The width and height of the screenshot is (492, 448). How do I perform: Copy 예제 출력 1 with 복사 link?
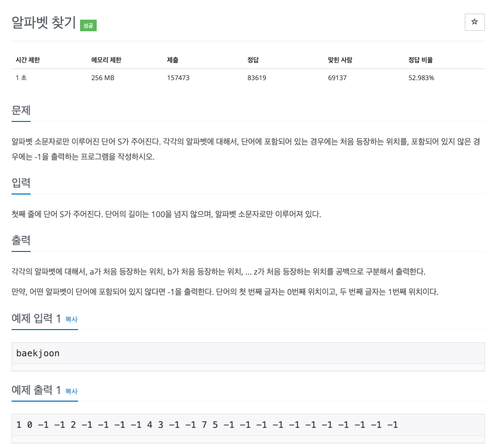(71, 391)
